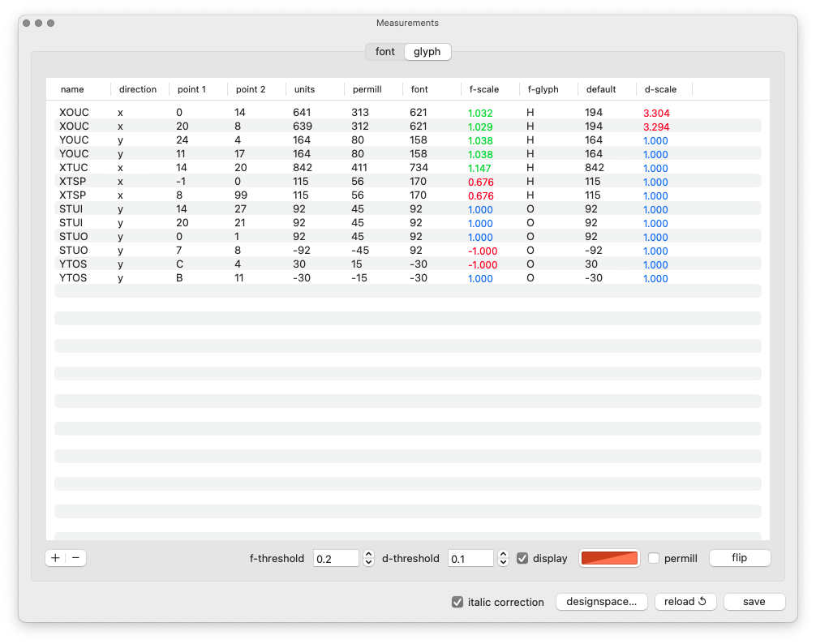816x644 pixels.
Task: Sort by the f-scale column header
Action: 484,89
